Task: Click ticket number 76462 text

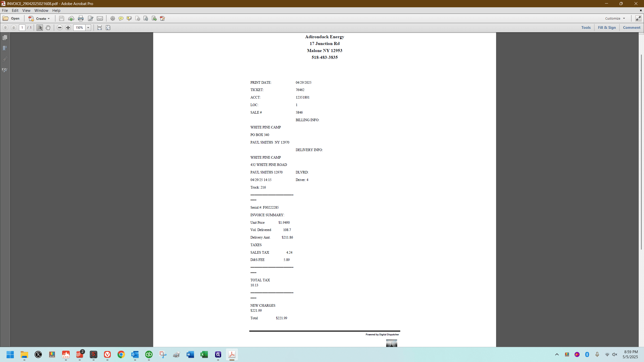Action: click(300, 90)
